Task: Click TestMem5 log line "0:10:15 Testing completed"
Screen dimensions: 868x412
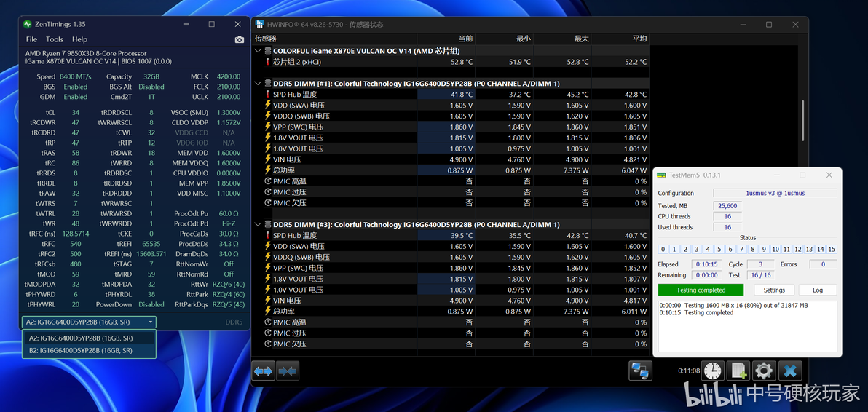Action: (696, 312)
